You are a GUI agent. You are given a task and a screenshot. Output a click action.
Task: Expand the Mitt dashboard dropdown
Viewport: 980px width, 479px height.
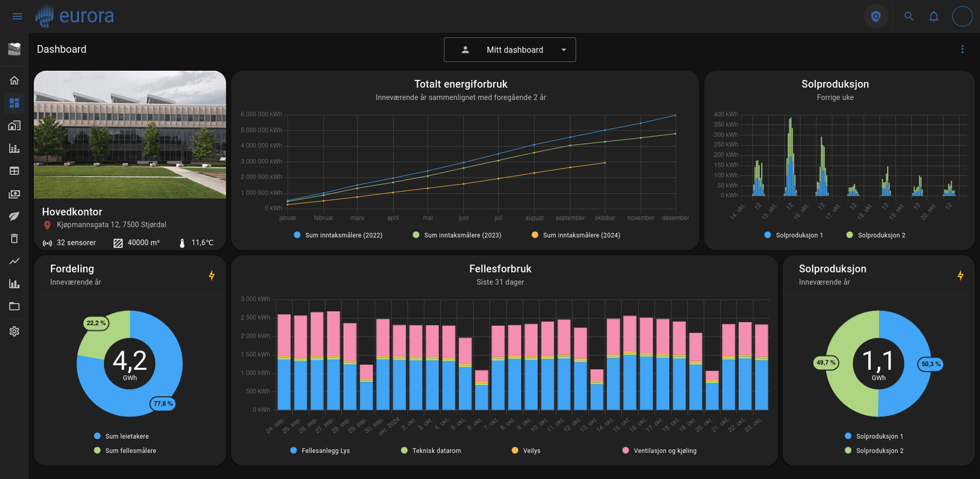[x=510, y=50]
